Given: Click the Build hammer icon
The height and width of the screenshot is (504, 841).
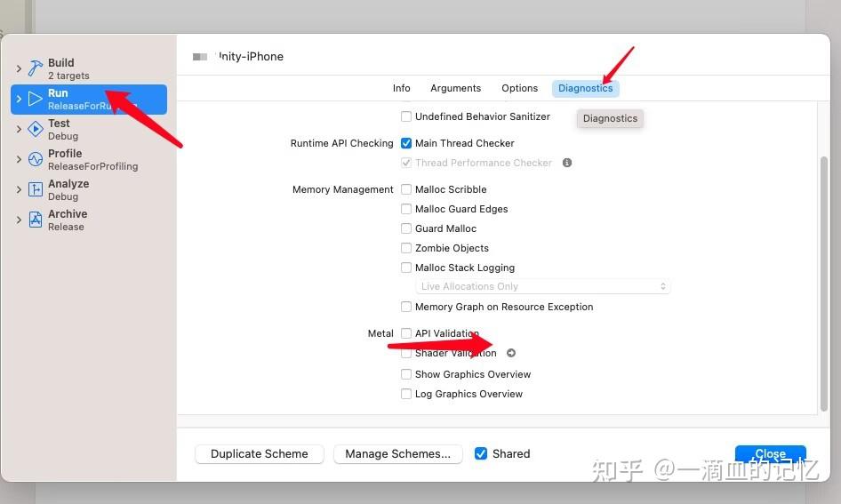Looking at the screenshot, I should (36, 68).
